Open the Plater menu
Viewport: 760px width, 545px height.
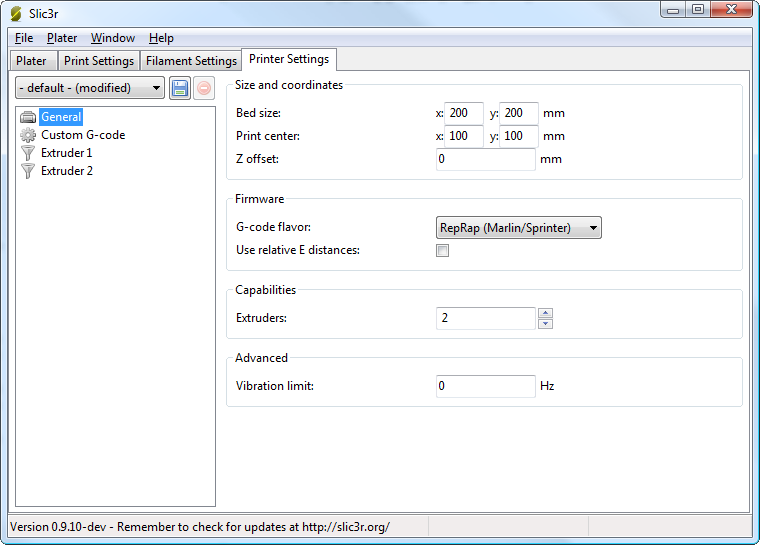[62, 38]
